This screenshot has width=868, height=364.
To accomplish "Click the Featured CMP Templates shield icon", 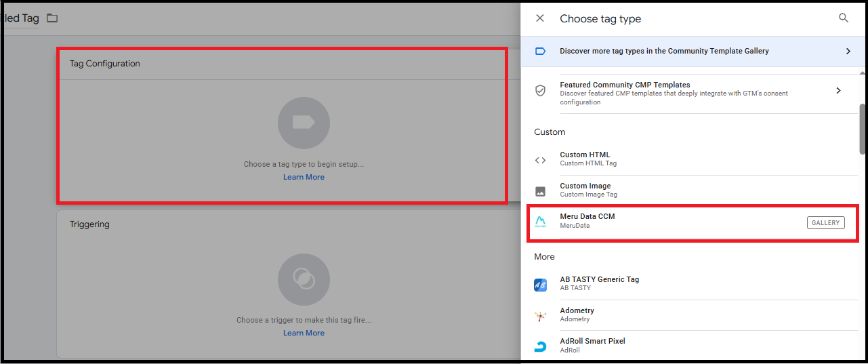I will click(x=540, y=90).
